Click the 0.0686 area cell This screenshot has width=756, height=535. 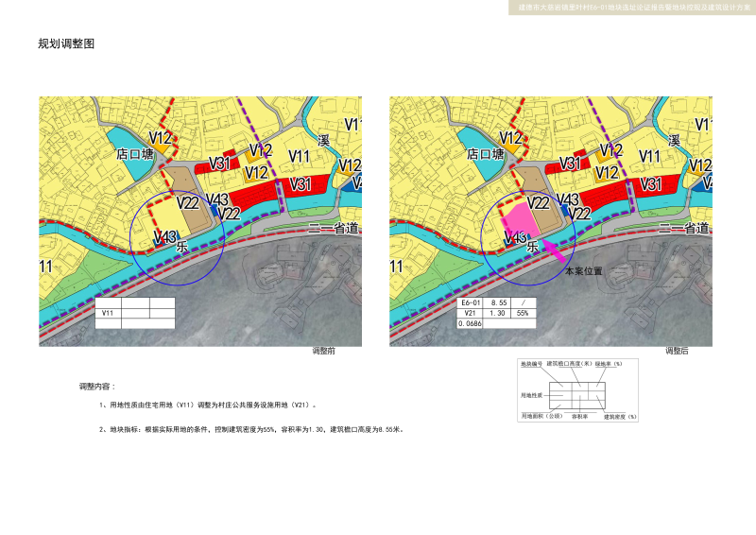coord(470,323)
